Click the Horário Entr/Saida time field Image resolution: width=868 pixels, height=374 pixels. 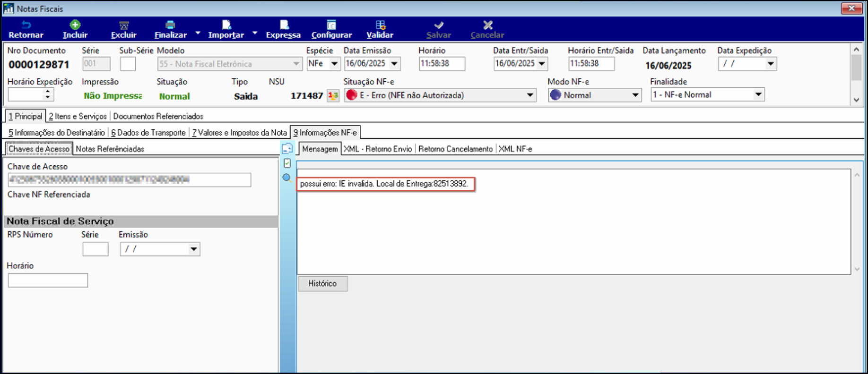coord(591,64)
